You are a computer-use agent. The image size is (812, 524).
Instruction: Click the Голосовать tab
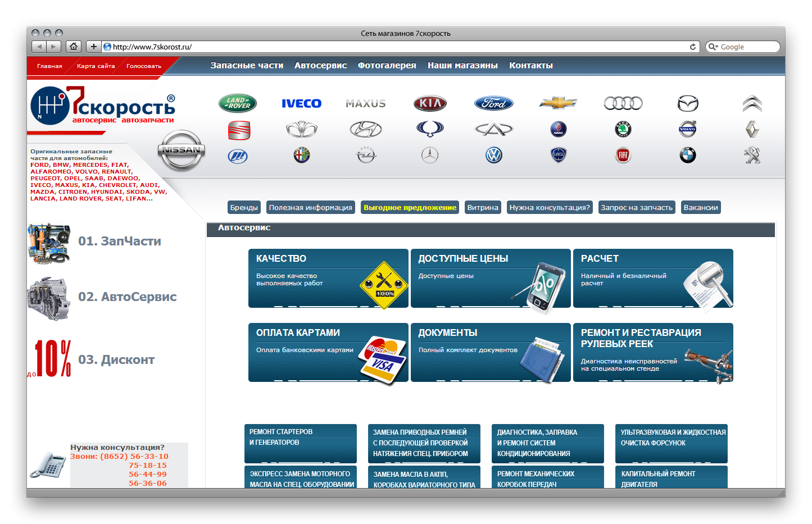coord(144,66)
